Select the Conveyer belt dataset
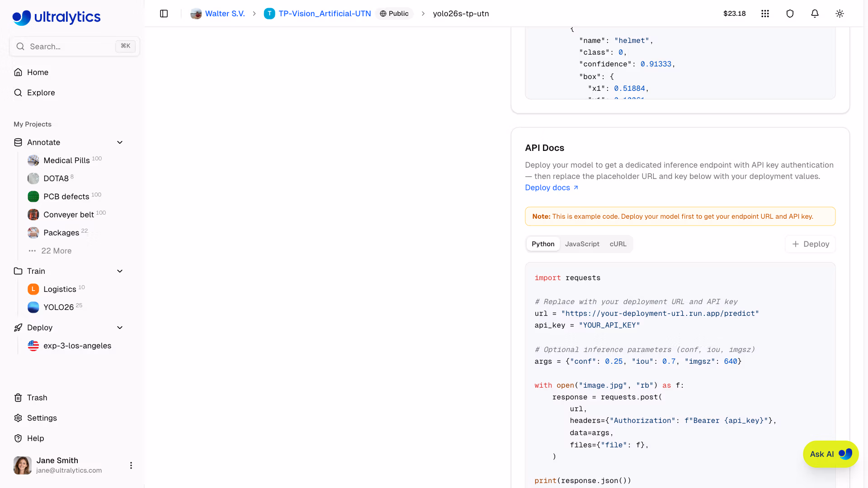The width and height of the screenshot is (868, 488). 69,215
